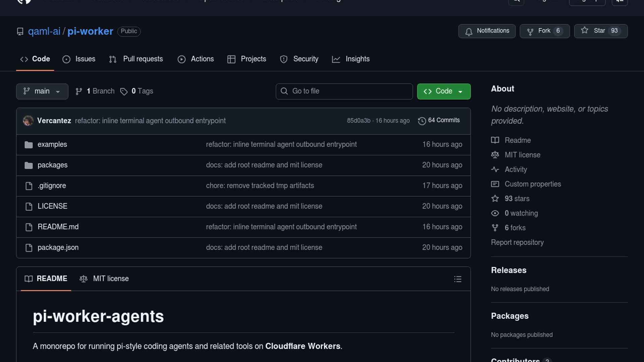644x362 pixels.
Task: Click the examples folder icon
Action: click(x=29, y=145)
